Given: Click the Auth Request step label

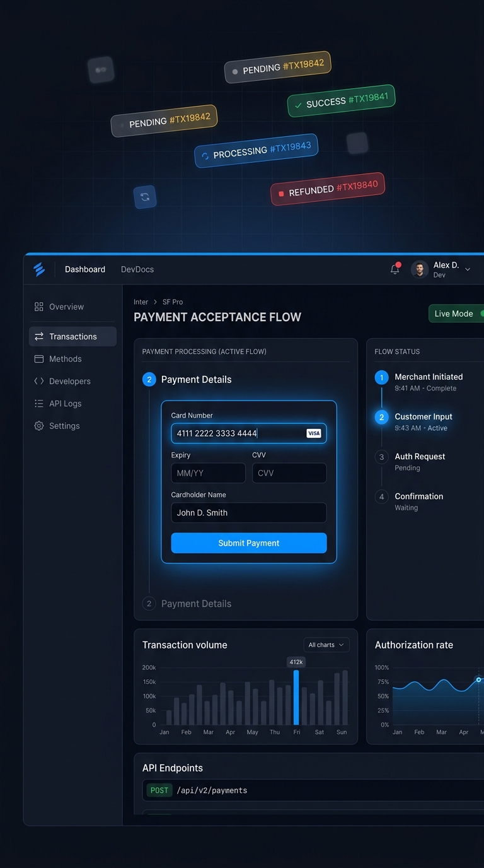Looking at the screenshot, I should 420,457.
